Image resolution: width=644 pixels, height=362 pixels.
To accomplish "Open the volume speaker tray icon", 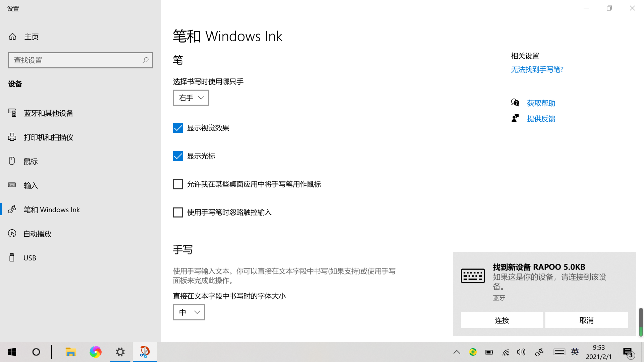I will tap(521, 352).
